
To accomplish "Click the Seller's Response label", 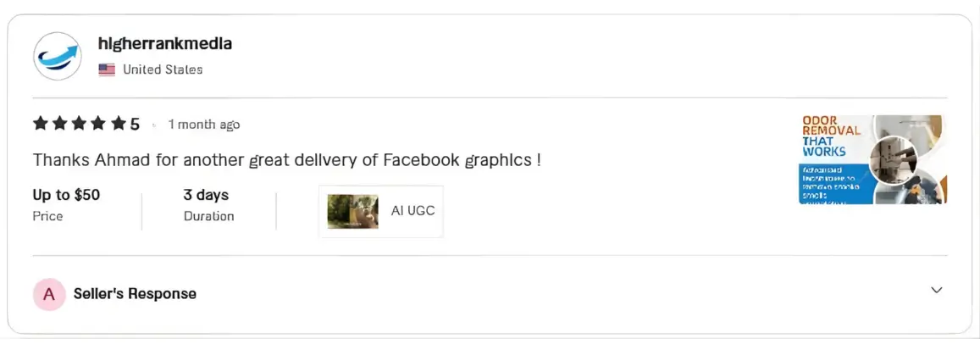I will coord(135,294).
